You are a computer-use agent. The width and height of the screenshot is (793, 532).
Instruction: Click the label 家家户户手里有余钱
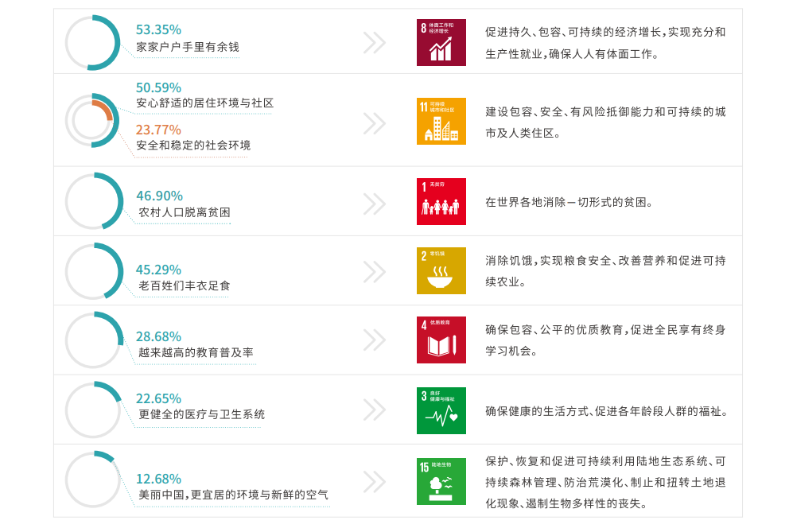(x=188, y=47)
